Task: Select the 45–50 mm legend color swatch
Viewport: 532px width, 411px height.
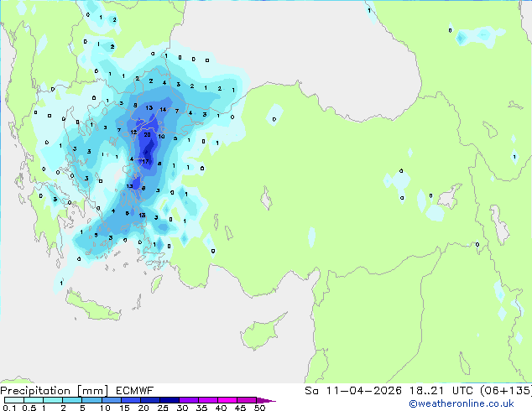Action: coord(247,400)
